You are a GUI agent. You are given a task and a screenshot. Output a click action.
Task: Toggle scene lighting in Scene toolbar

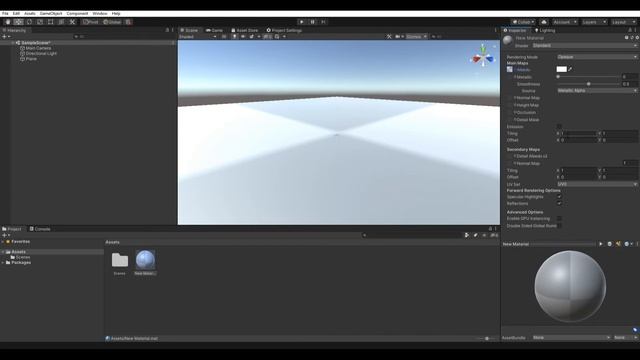234,37
